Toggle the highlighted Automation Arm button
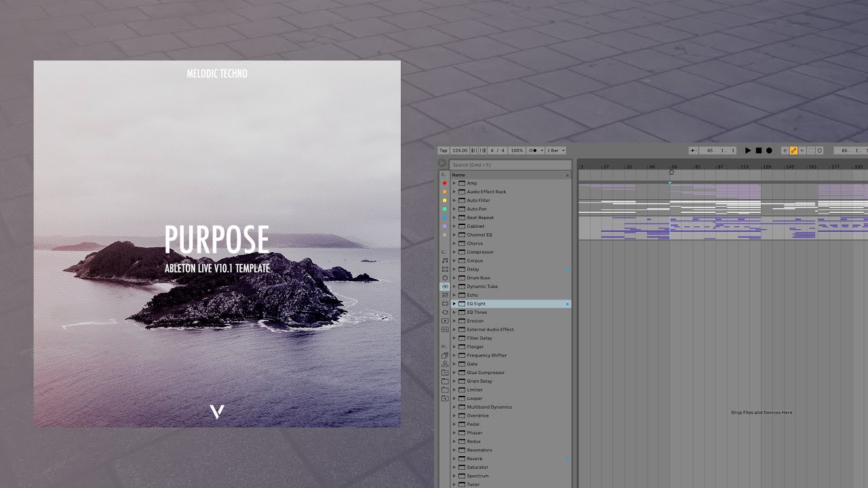 pos(793,150)
